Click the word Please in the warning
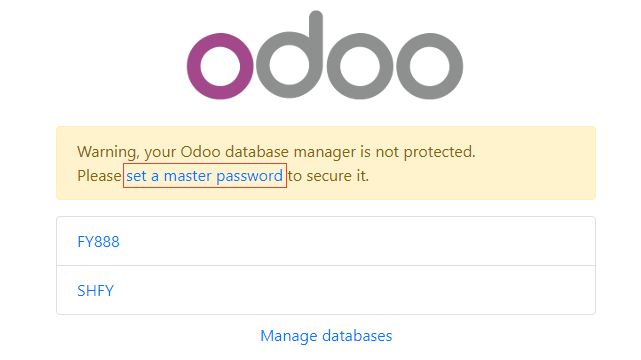The height and width of the screenshot is (360, 641). [x=99, y=176]
